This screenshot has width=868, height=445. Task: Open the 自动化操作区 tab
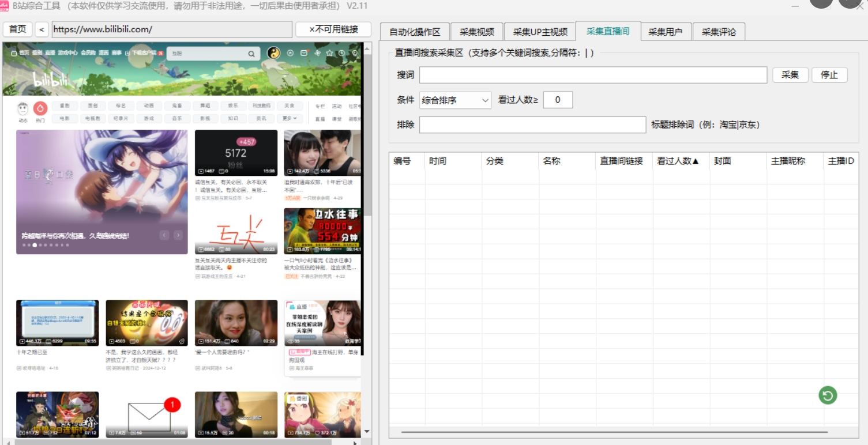click(415, 32)
